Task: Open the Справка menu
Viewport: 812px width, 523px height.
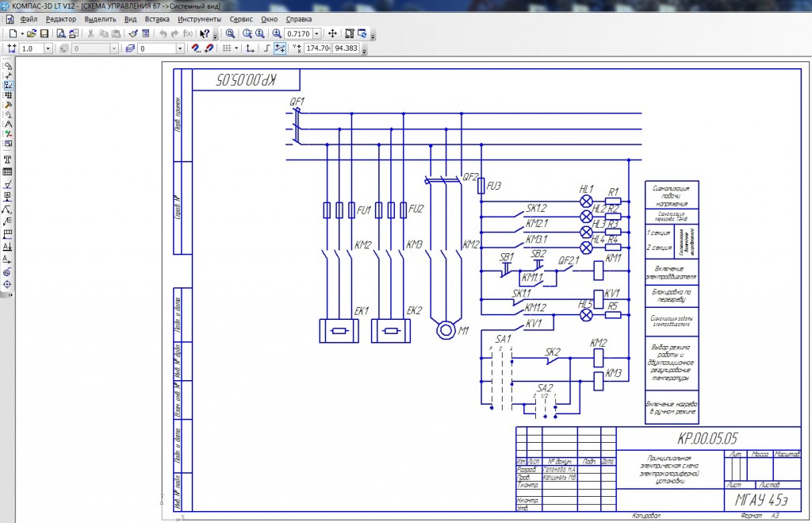Action: click(x=299, y=19)
